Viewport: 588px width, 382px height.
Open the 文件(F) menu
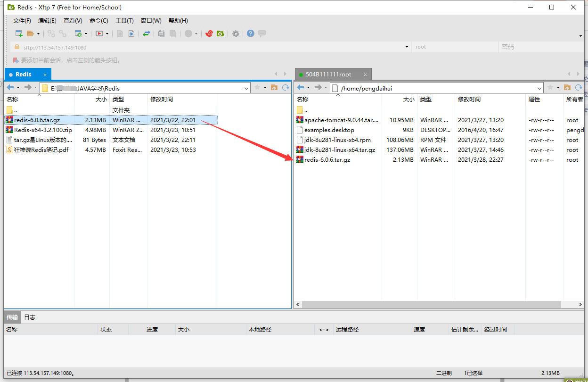pos(22,21)
